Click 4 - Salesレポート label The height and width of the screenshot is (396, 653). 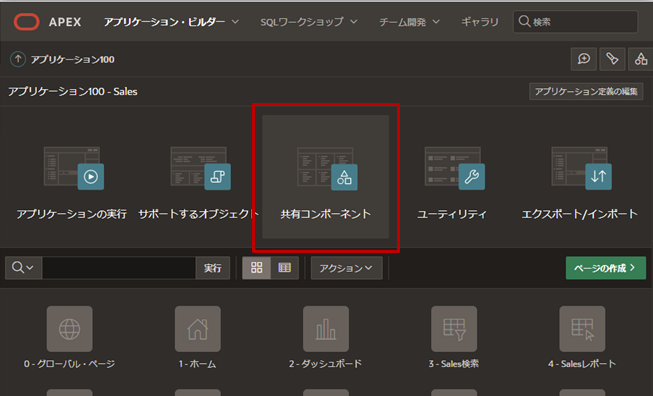(582, 364)
